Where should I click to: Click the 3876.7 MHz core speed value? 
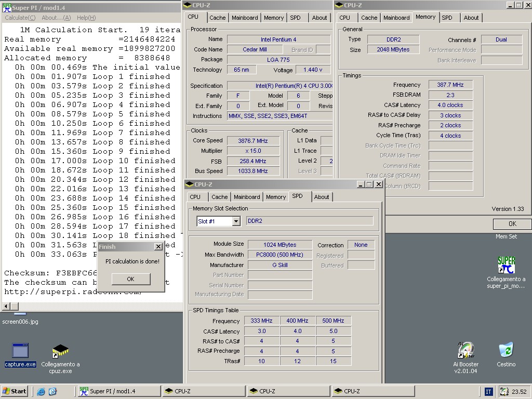click(253, 141)
